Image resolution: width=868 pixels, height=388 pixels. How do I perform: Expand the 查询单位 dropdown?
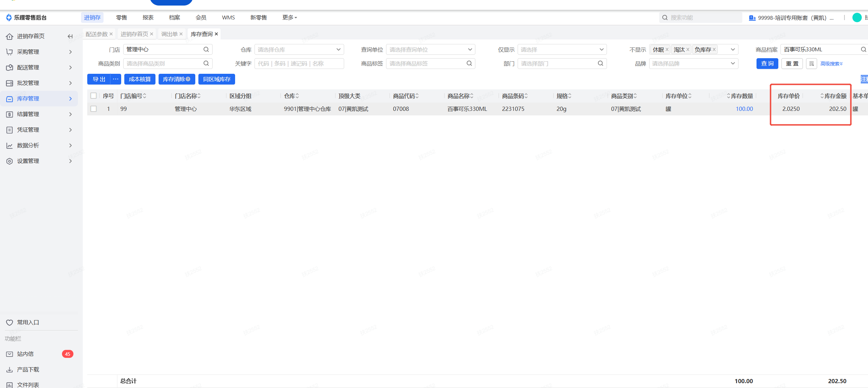pyautogui.click(x=430, y=50)
